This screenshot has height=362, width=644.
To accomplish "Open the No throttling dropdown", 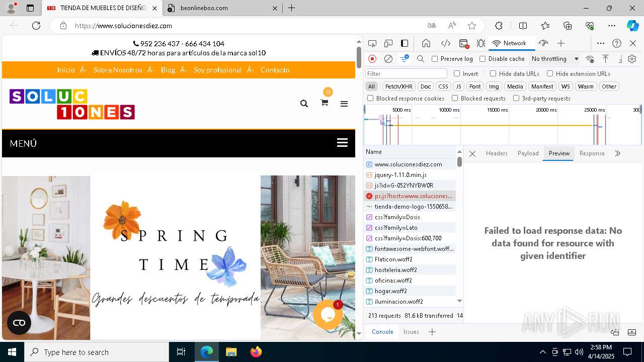I will 555,59.
